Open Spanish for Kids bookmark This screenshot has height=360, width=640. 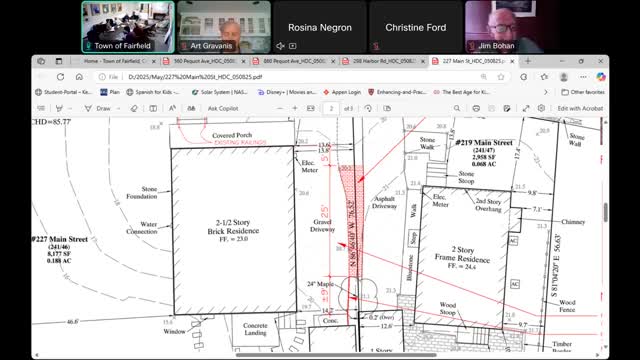click(x=153, y=92)
